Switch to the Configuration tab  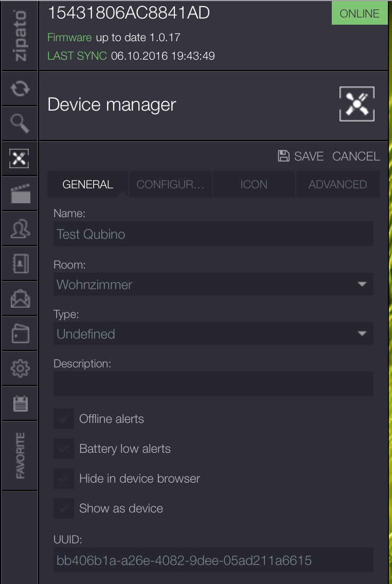[x=170, y=185]
